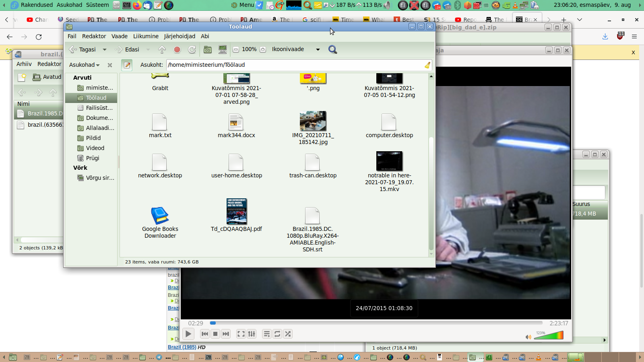Click the red stop loading icon
644x362 pixels.
point(177,49)
